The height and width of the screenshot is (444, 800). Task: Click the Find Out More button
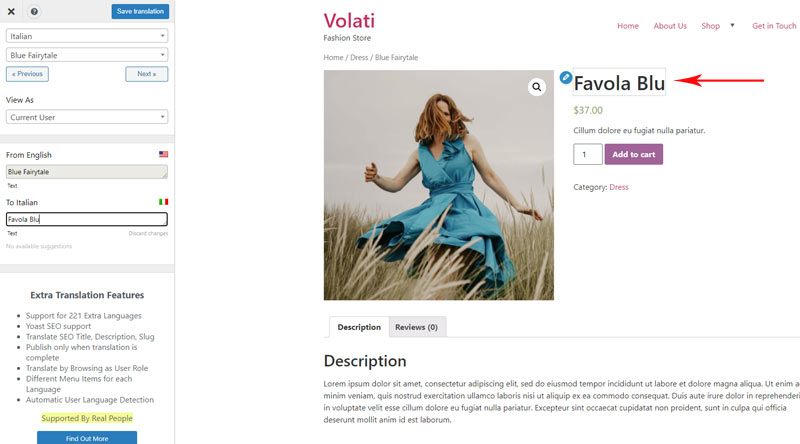click(x=87, y=438)
